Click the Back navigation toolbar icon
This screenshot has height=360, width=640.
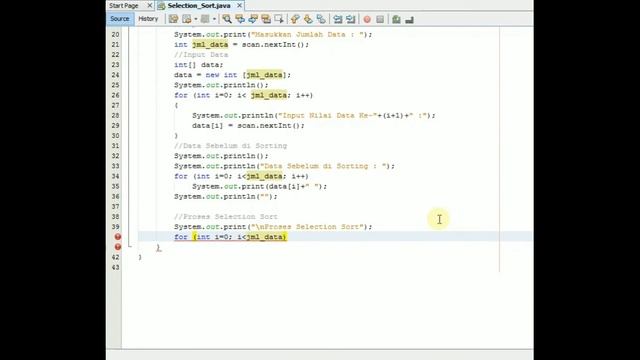(x=187, y=19)
